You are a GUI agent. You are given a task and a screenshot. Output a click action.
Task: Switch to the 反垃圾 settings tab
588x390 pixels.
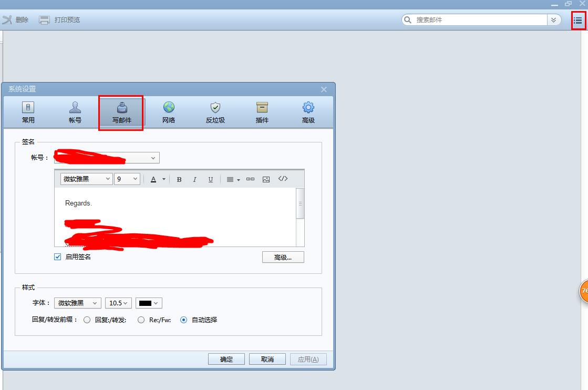click(x=215, y=112)
